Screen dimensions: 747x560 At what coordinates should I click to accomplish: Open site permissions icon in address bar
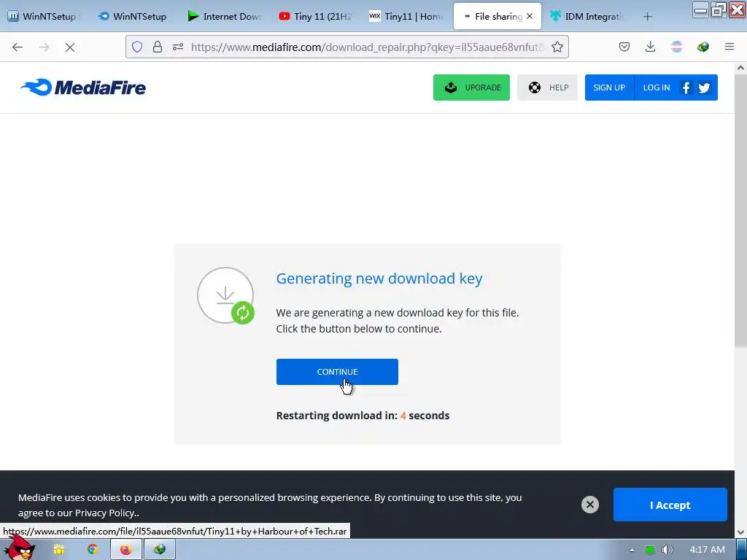[x=178, y=47]
